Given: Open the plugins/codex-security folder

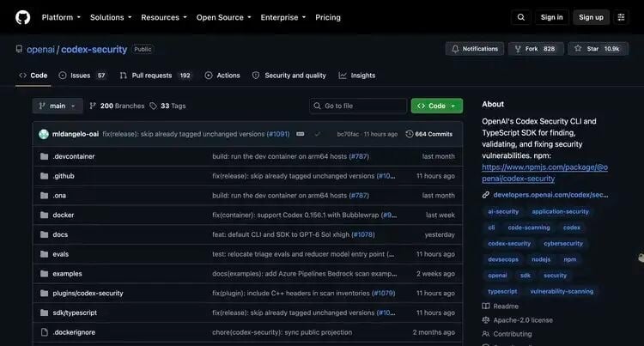Looking at the screenshot, I should 88,293.
